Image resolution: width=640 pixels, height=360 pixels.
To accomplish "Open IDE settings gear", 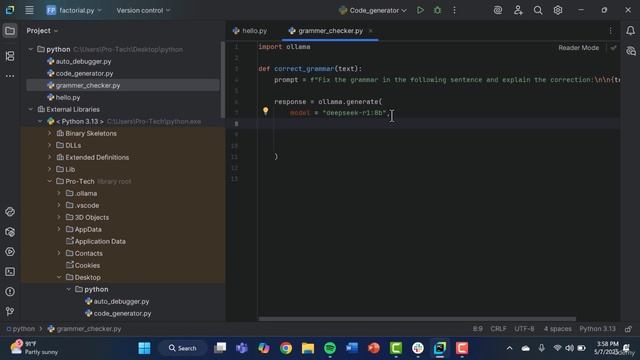I will (x=558, y=10).
